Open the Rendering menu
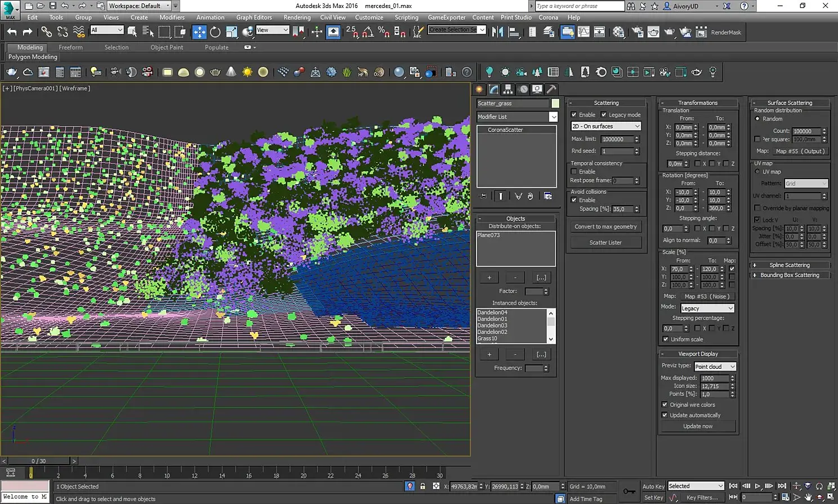This screenshot has width=838, height=504. tap(297, 17)
